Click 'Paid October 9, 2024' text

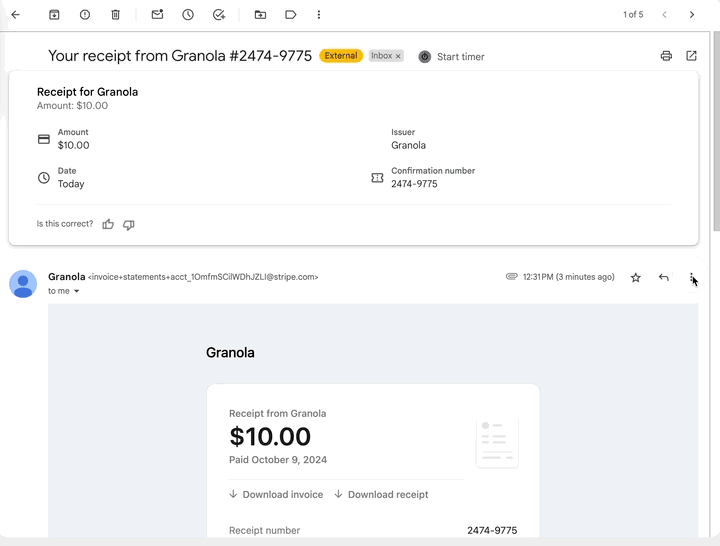click(x=278, y=460)
